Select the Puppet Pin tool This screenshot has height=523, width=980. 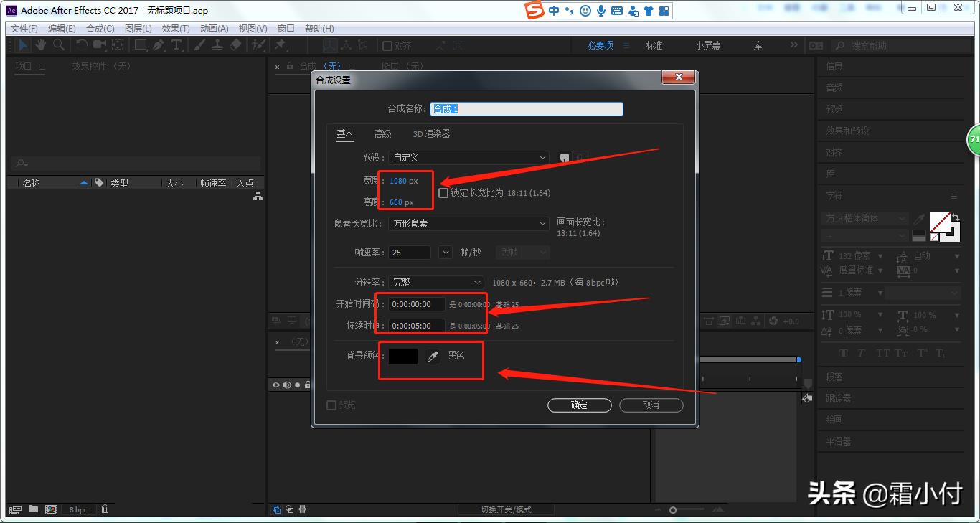pos(281,44)
